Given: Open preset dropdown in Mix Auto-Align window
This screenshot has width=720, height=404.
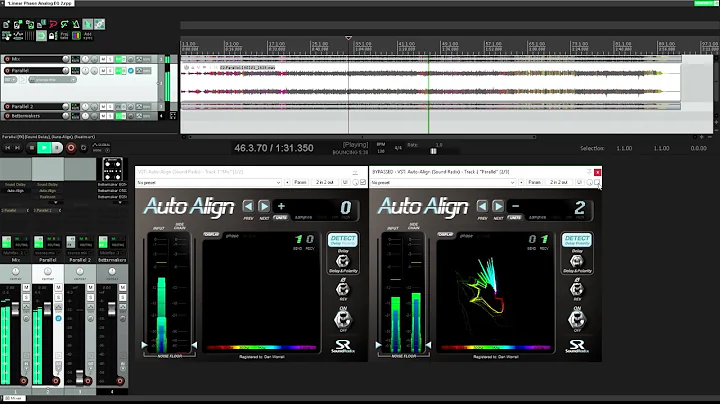Looking at the screenshot, I should coord(209,182).
